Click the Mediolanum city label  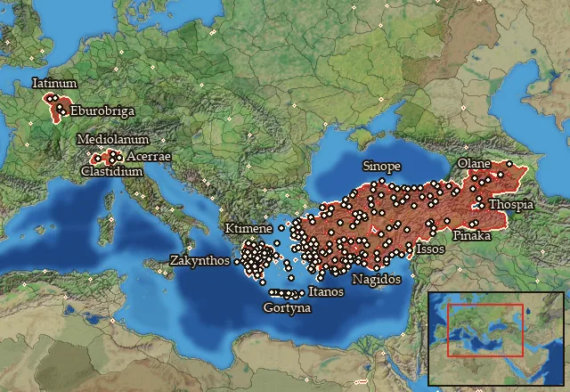tap(113, 139)
